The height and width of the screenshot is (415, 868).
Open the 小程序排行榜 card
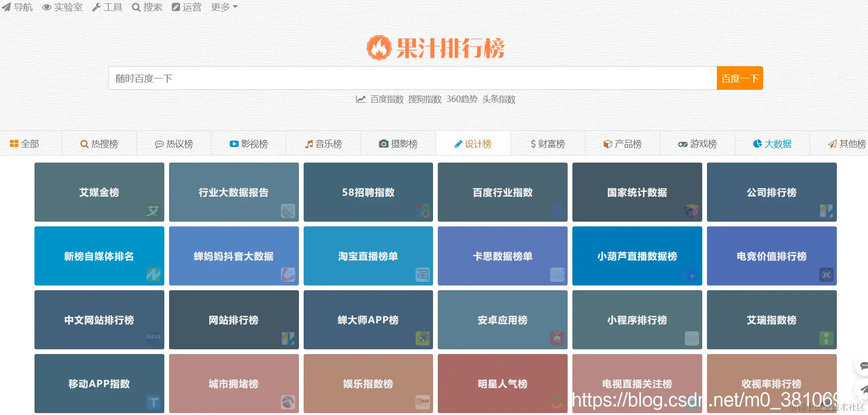[x=637, y=320]
